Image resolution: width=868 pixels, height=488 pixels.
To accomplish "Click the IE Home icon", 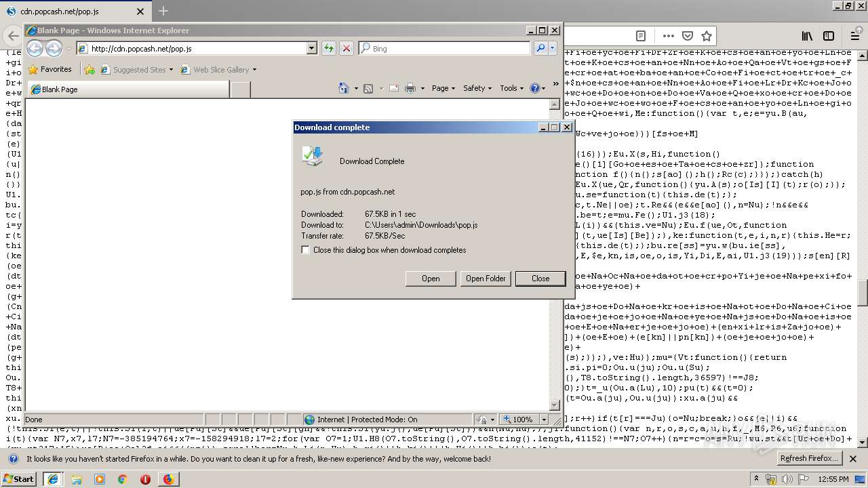I will (344, 88).
